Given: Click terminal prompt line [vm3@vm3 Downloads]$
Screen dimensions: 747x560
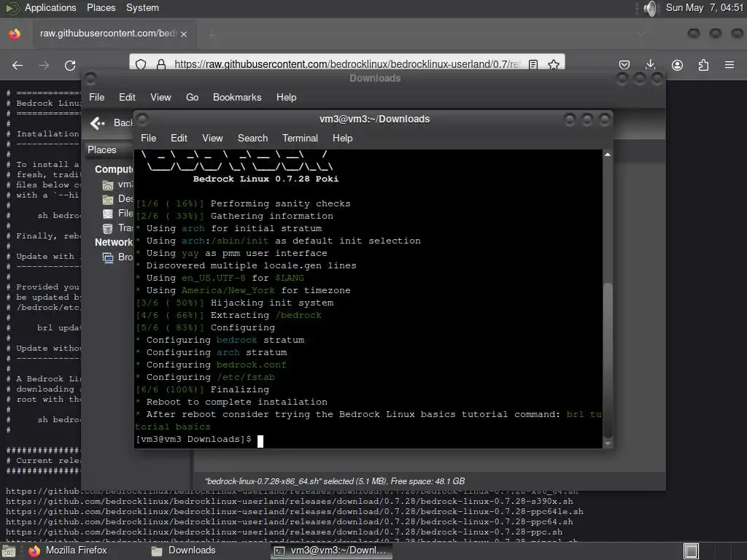Looking at the screenshot, I should click(x=193, y=439).
